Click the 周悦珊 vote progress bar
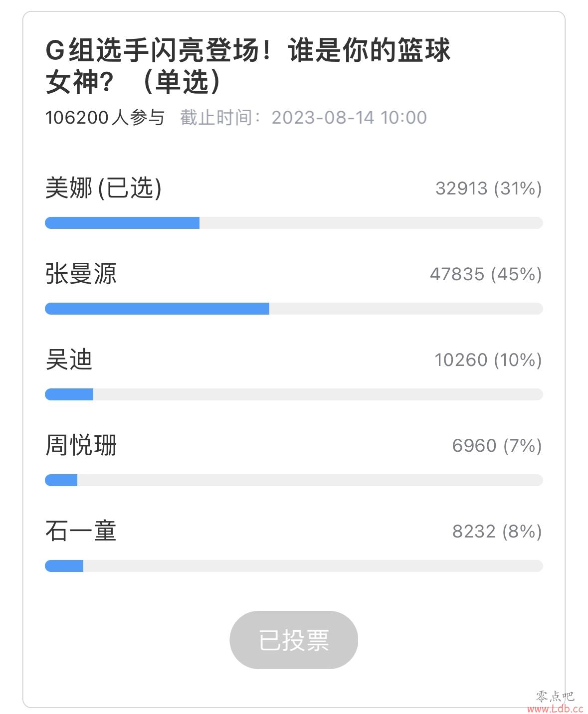 coord(294,480)
